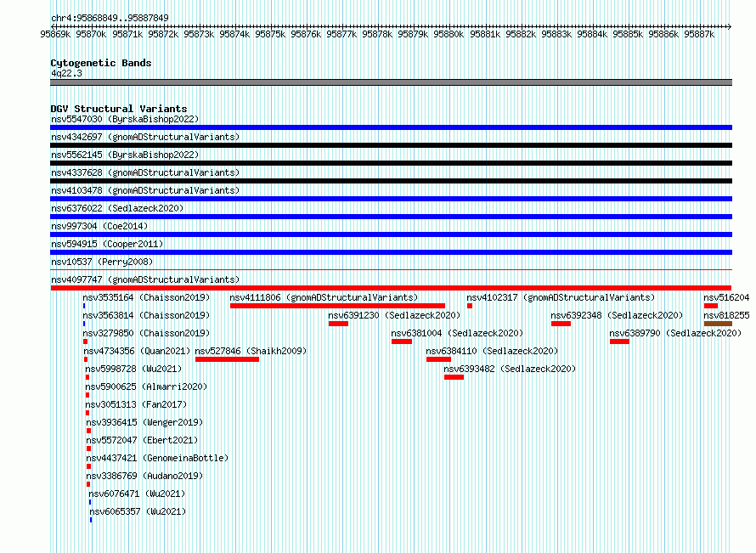This screenshot has width=756, height=553.
Task: Click the red bar under nsv527846 (Shaikh2009)
Action: pyautogui.click(x=227, y=359)
